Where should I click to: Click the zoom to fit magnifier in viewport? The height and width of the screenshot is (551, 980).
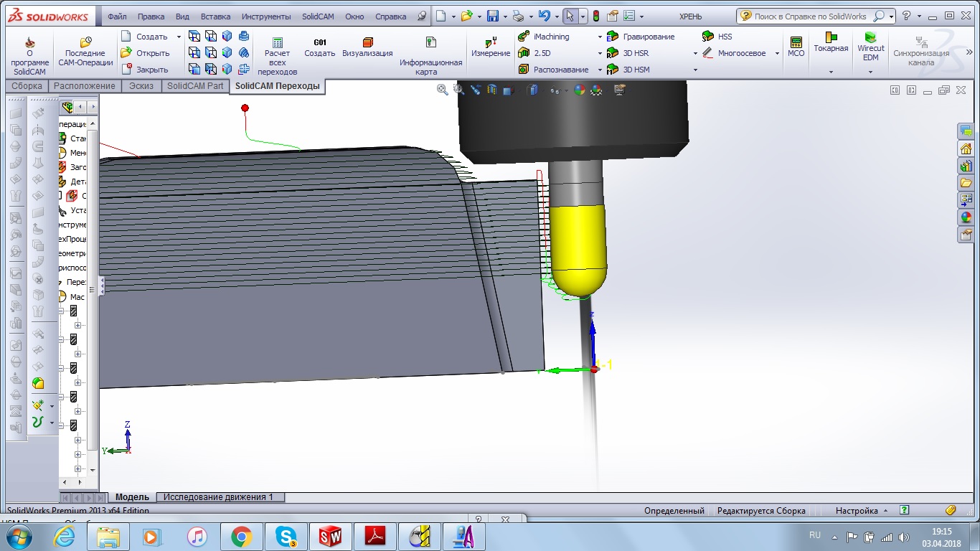point(443,90)
